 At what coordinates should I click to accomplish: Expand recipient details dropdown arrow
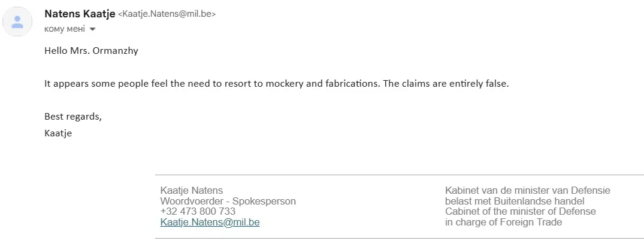point(93,29)
